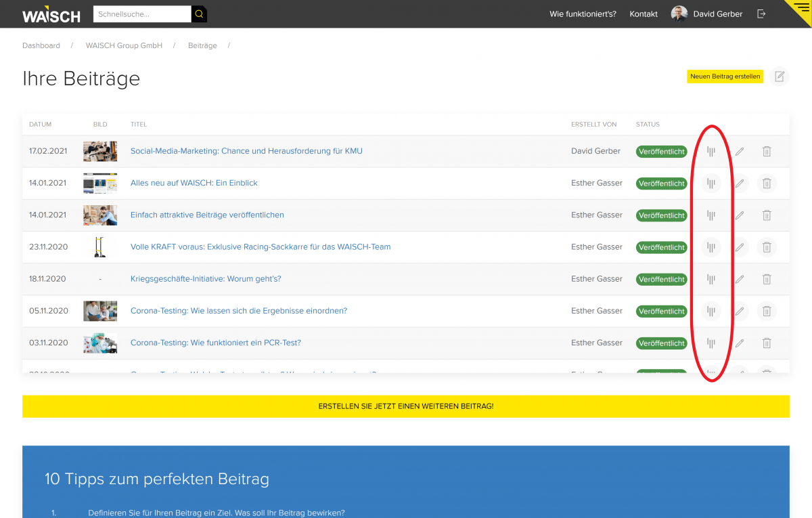Open the David Gerber user menu
The height and width of the screenshot is (518, 812).
point(718,14)
